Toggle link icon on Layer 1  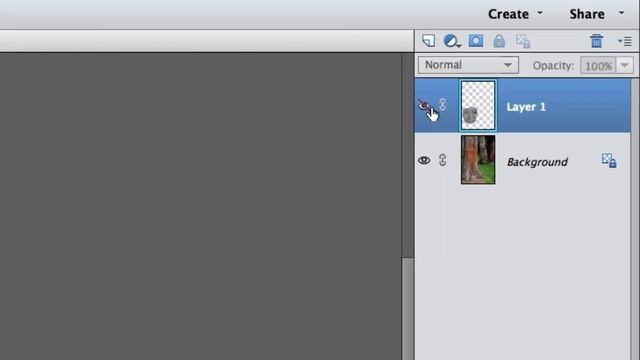442,105
